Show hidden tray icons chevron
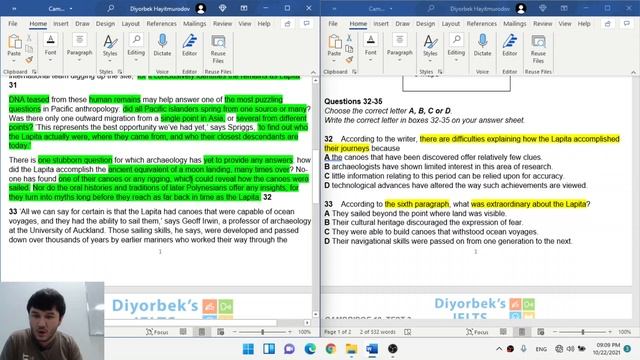Screen dimensions: 640x360 pos(499,349)
